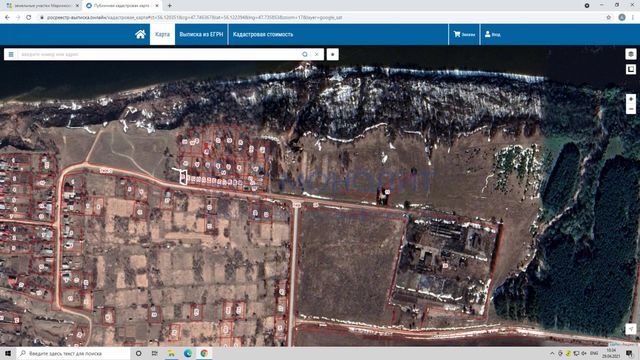Zoom out the map with minus button

[631, 109]
